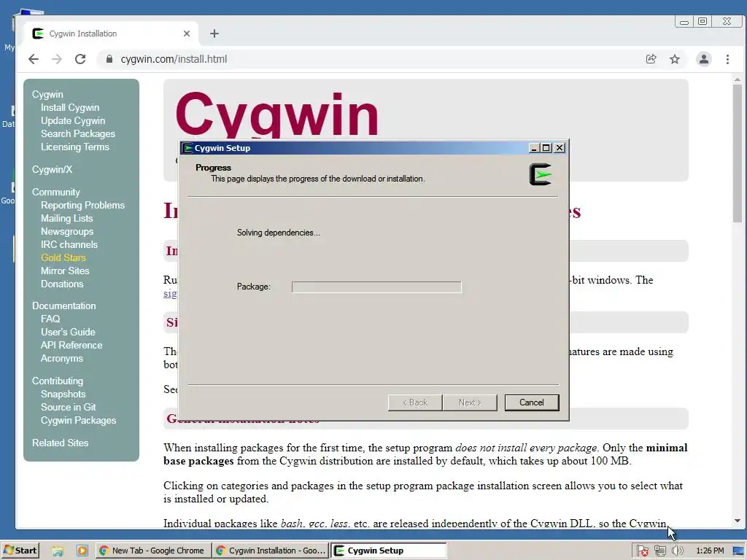
Task: Open User's Guide link
Action: tap(68, 332)
